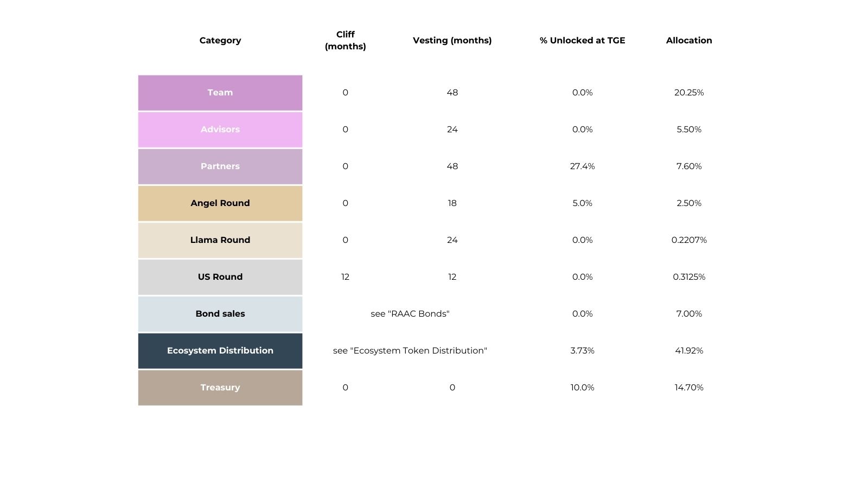This screenshot has height=488, width=868.
Task: Click the Angel Round vesting value 18
Action: (x=452, y=203)
